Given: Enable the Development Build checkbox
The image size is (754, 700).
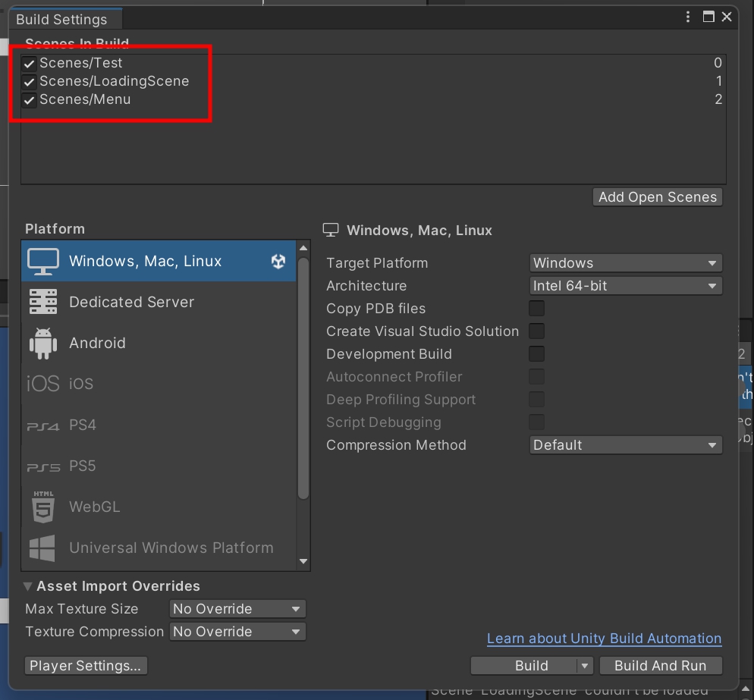Looking at the screenshot, I should [x=536, y=354].
